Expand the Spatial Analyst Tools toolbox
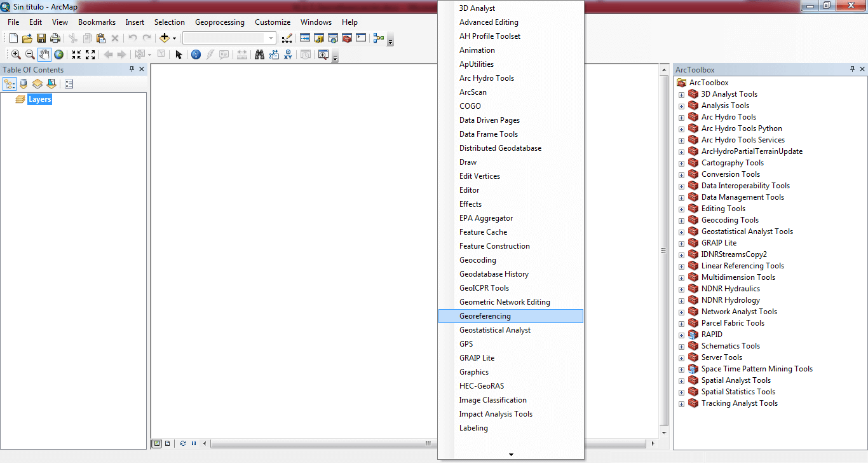The height and width of the screenshot is (463, 868). coord(681,381)
